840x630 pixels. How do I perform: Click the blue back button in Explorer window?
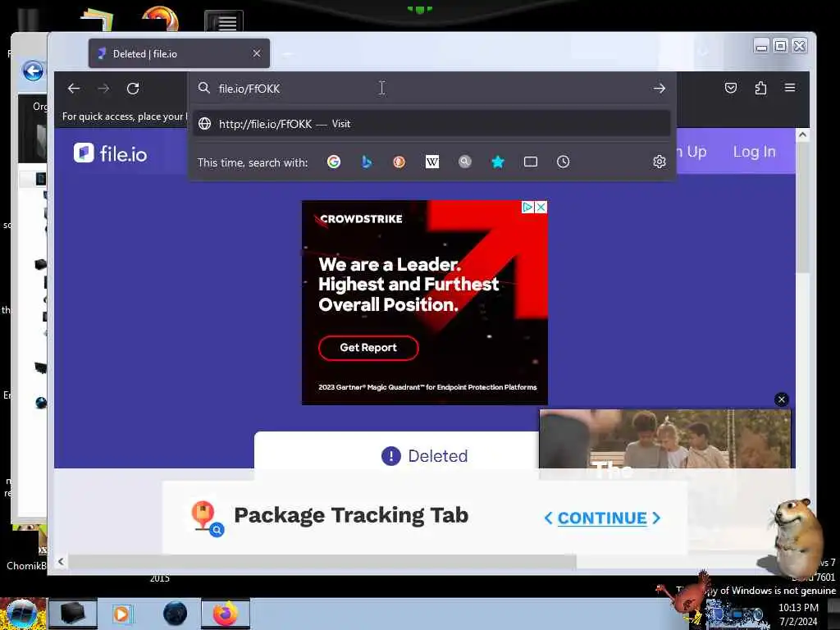(x=33, y=71)
